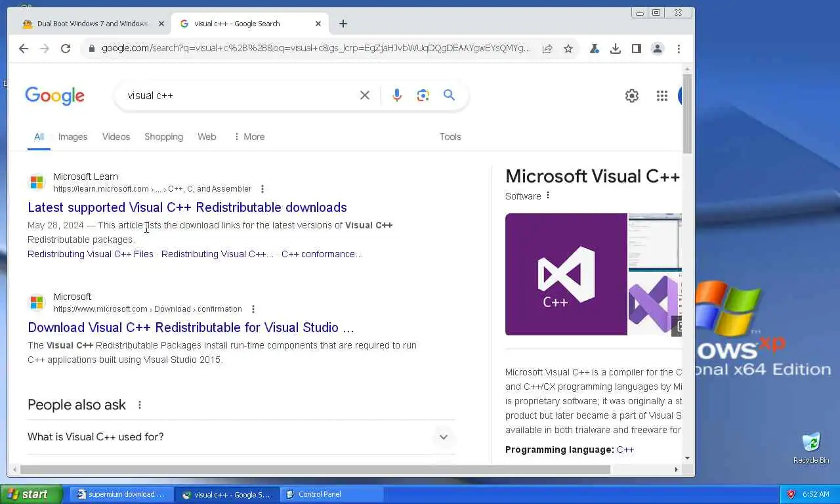Click the lock icon in address bar
The height and width of the screenshot is (504, 840).
(x=91, y=49)
